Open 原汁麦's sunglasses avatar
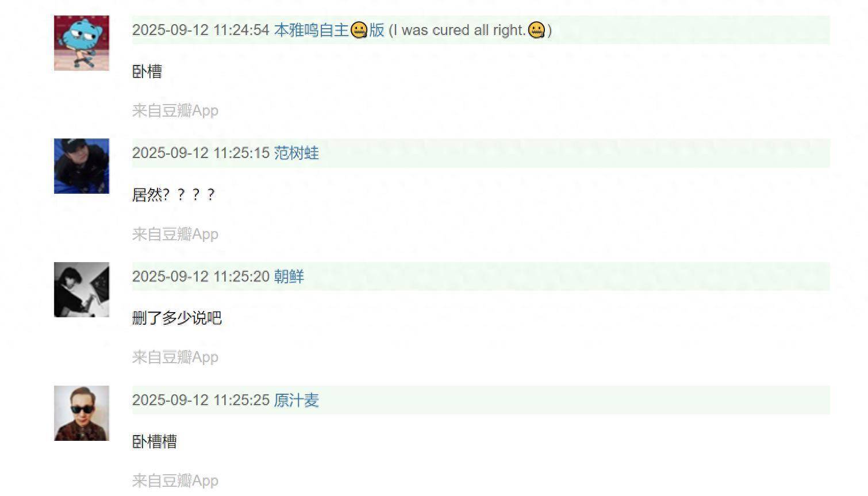 click(x=82, y=413)
